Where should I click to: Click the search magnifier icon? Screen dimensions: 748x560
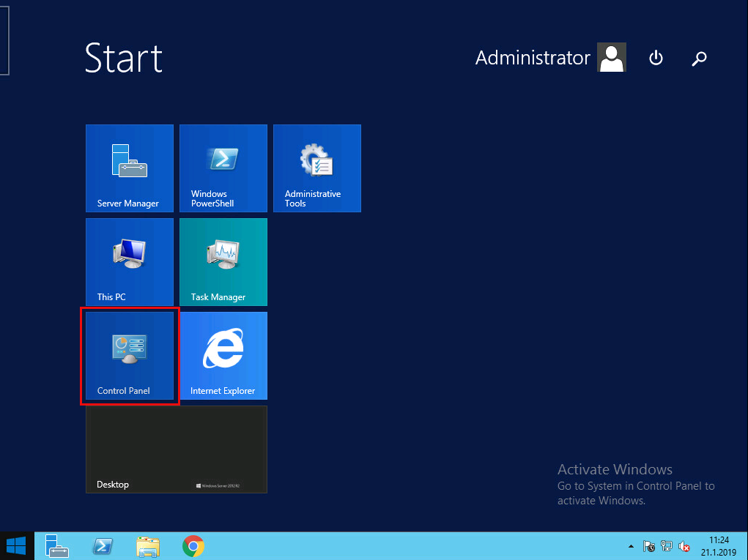point(700,58)
